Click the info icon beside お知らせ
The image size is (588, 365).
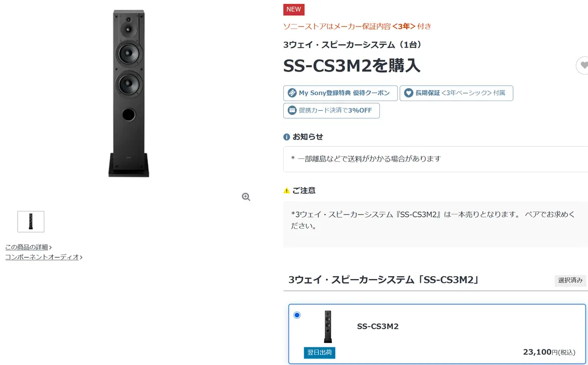pyautogui.click(x=287, y=137)
